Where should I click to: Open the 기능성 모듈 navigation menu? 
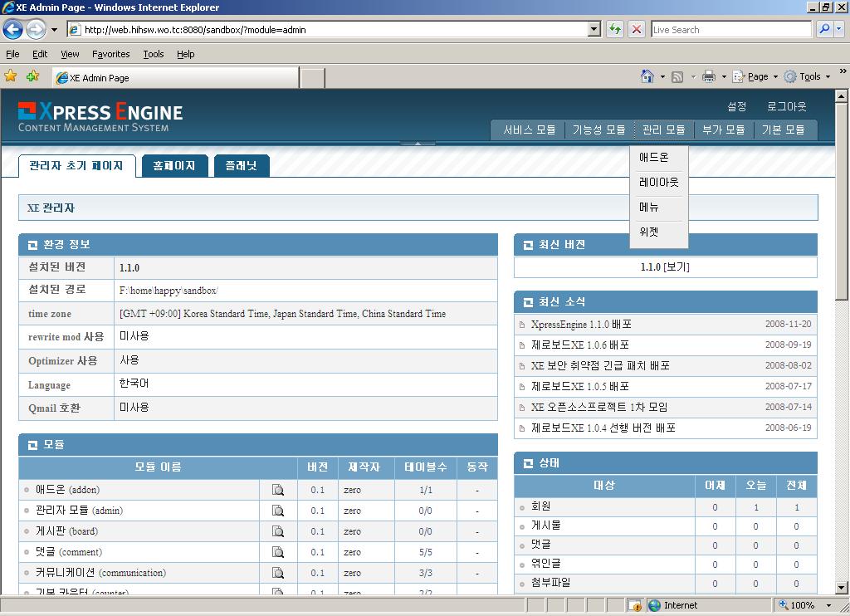point(599,130)
